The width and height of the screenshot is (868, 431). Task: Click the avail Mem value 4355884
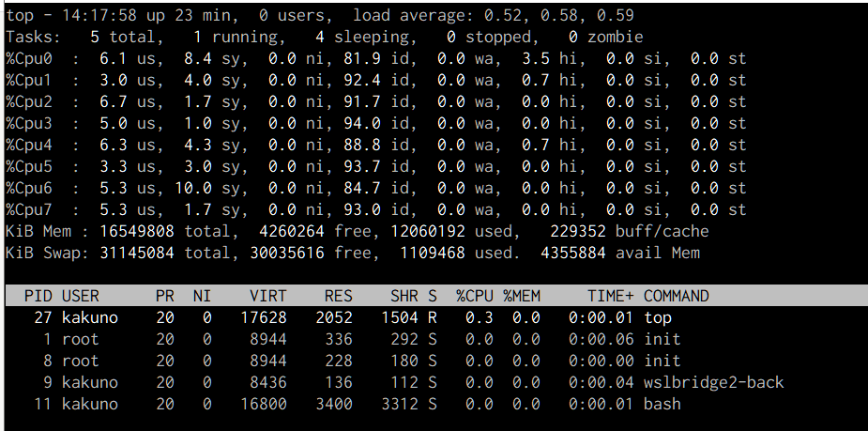click(573, 253)
